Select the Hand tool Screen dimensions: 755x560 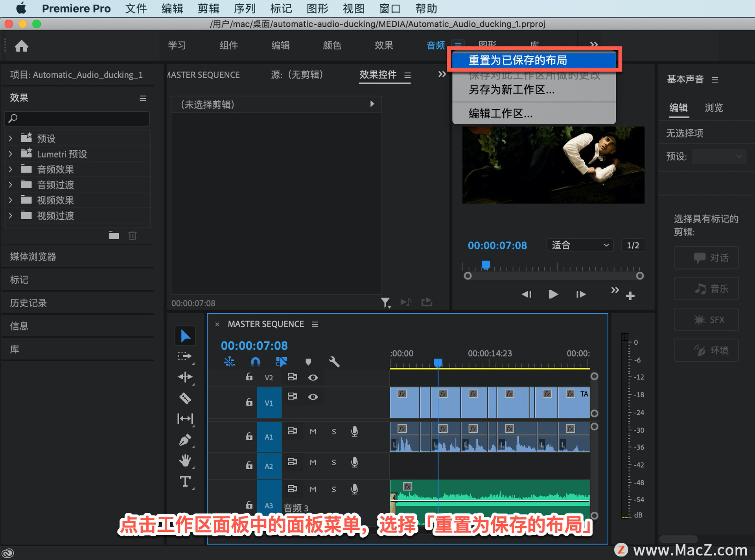(185, 460)
